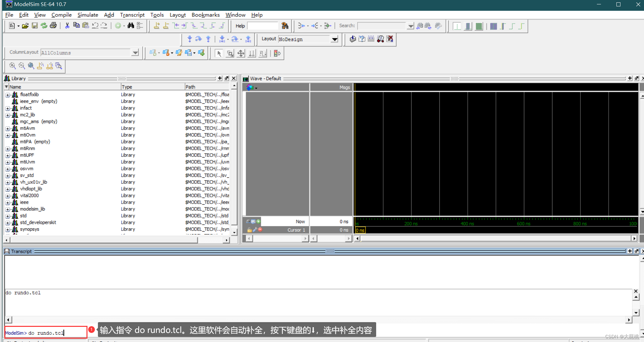
Task: Click the Save disk toolbar icon
Action: point(35,26)
